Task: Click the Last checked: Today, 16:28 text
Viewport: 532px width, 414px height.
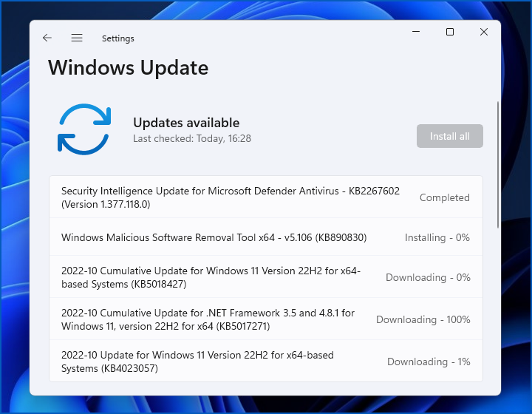Action: pos(192,138)
